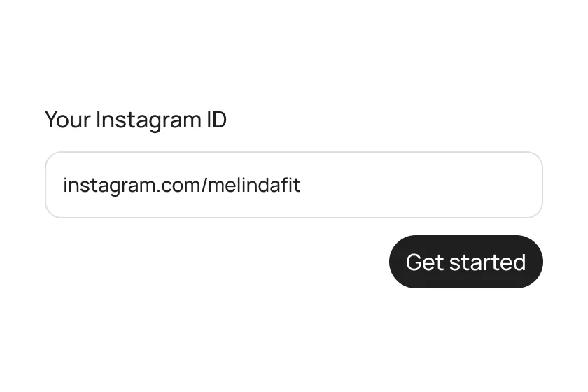Submit the form with Get started
Viewport: 588px width, 392px height.
465,262
